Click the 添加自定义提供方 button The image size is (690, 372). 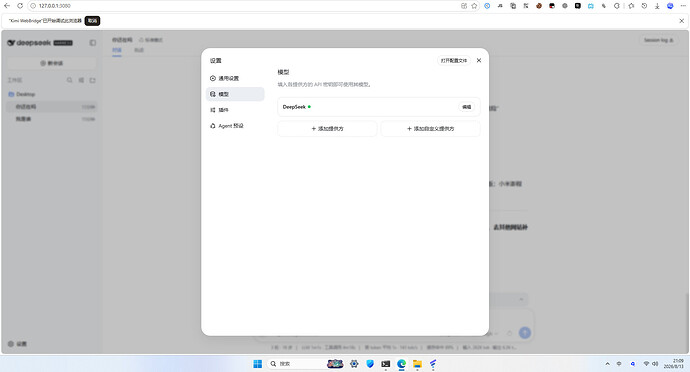[x=430, y=129]
